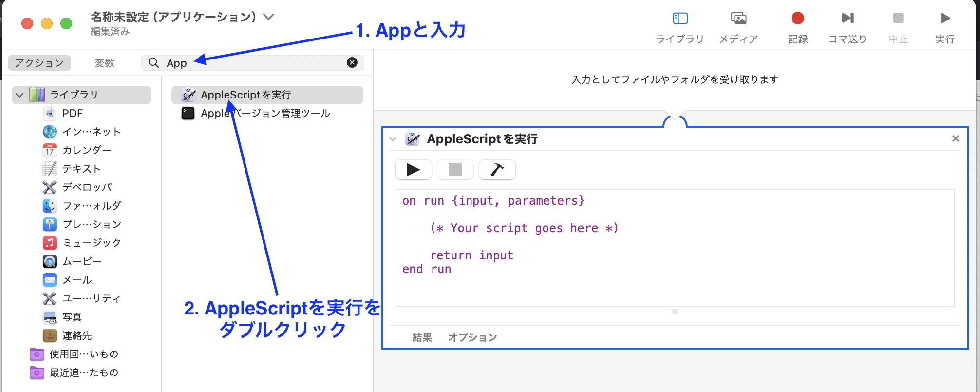The height and width of the screenshot is (392, 980).
Task: Click inside the AppleScript code editor
Action: click(x=675, y=248)
